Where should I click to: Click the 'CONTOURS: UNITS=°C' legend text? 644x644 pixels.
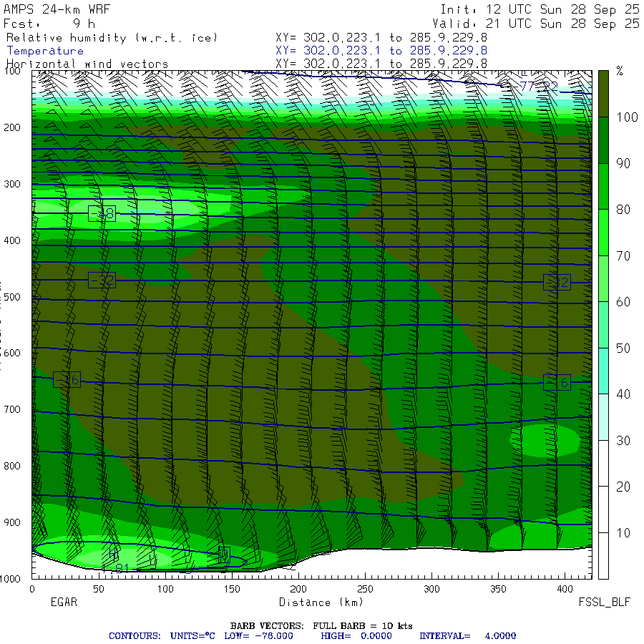point(162,636)
